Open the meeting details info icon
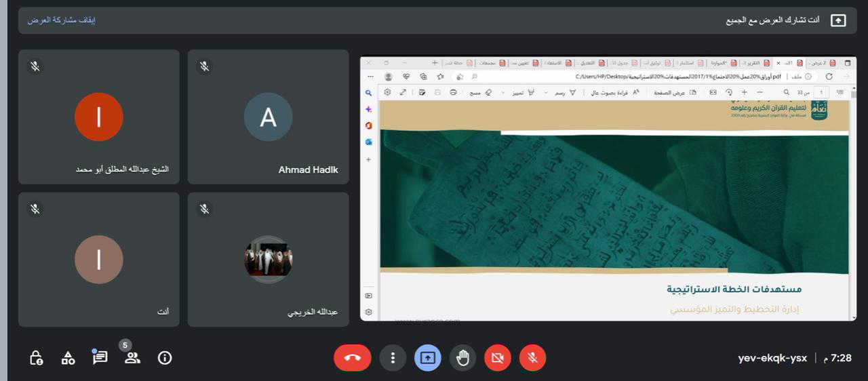 (x=165, y=358)
